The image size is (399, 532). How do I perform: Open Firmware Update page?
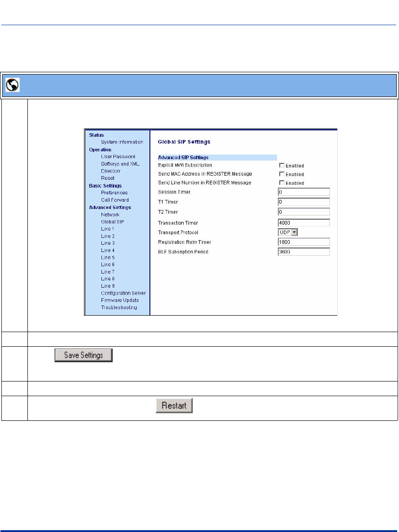click(120, 300)
